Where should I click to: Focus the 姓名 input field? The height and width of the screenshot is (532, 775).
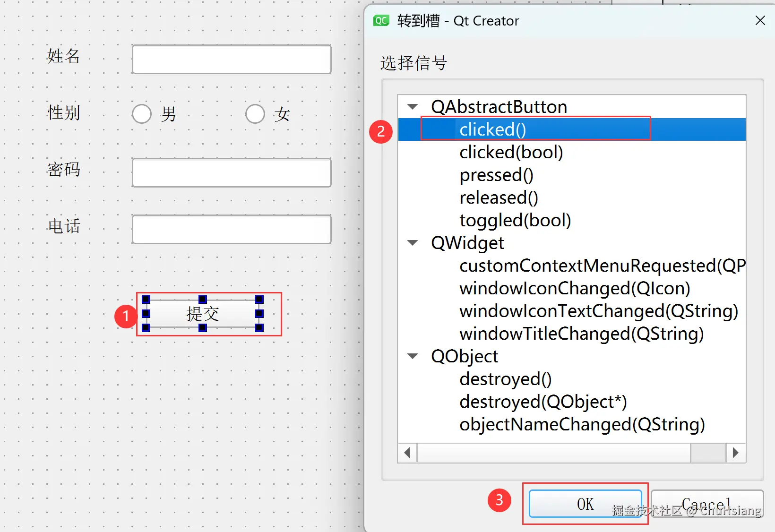pyautogui.click(x=232, y=60)
